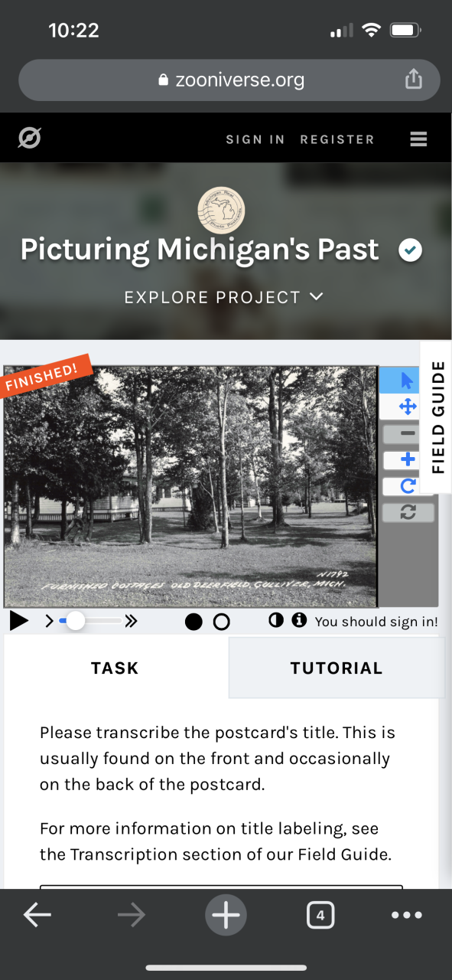Select the filled circle frame indicator
This screenshot has height=980, width=452.
coord(193,622)
